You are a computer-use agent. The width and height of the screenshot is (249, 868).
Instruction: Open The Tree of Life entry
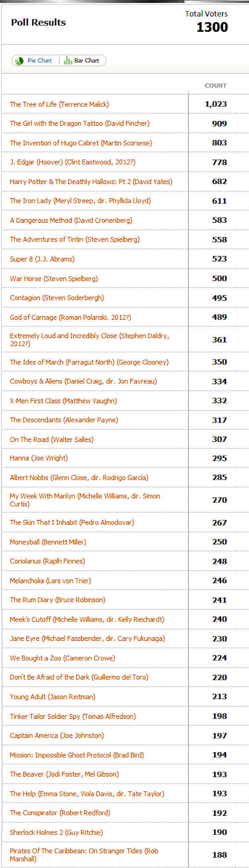[x=59, y=104]
